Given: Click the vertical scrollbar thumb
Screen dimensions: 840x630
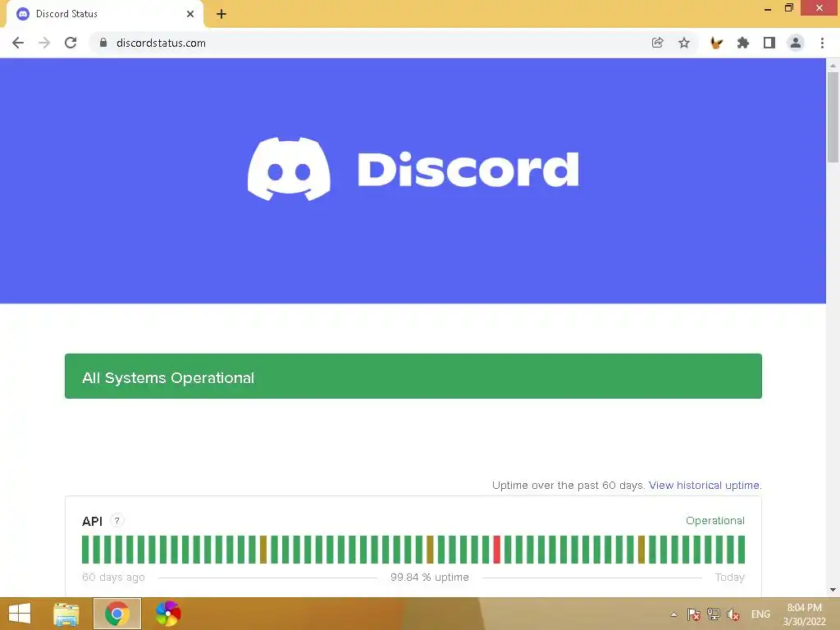Looking at the screenshot, I should 833,116.
